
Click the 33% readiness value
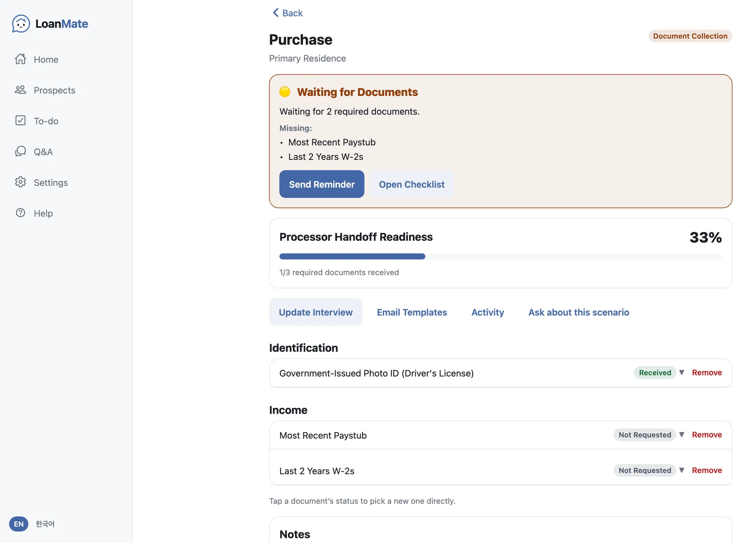pos(706,237)
